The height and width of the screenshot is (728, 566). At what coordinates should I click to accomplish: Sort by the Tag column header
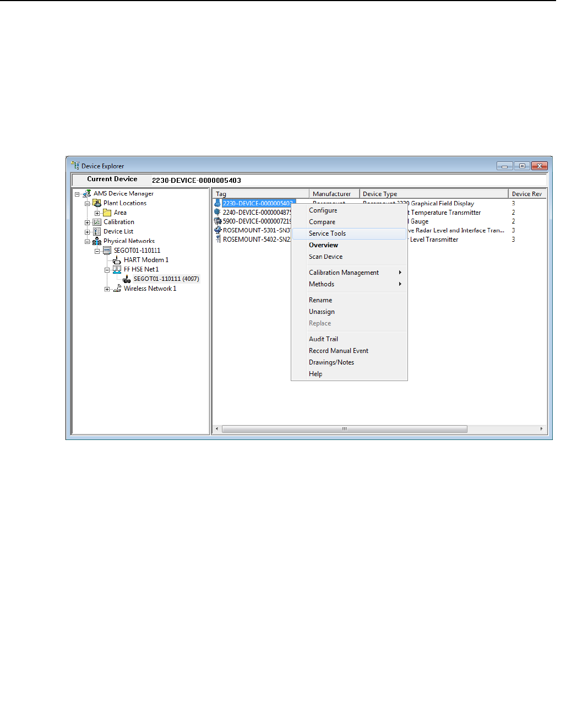(x=261, y=194)
